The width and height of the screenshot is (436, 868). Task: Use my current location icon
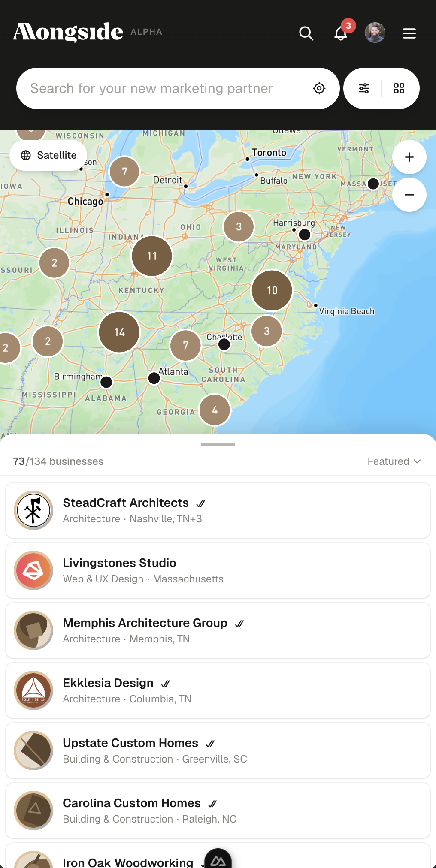[319, 88]
